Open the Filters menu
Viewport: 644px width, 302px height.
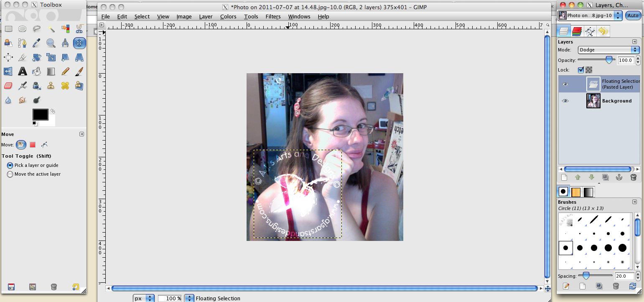coord(273,16)
